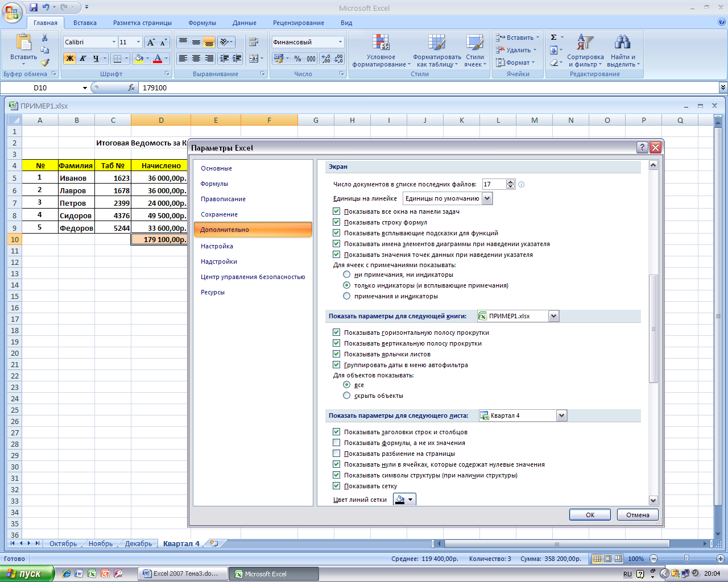Open Центр управления безопасностью category

253,277
